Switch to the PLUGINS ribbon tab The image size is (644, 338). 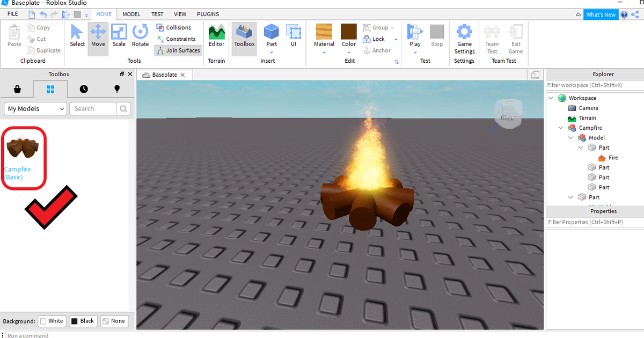pos(208,14)
